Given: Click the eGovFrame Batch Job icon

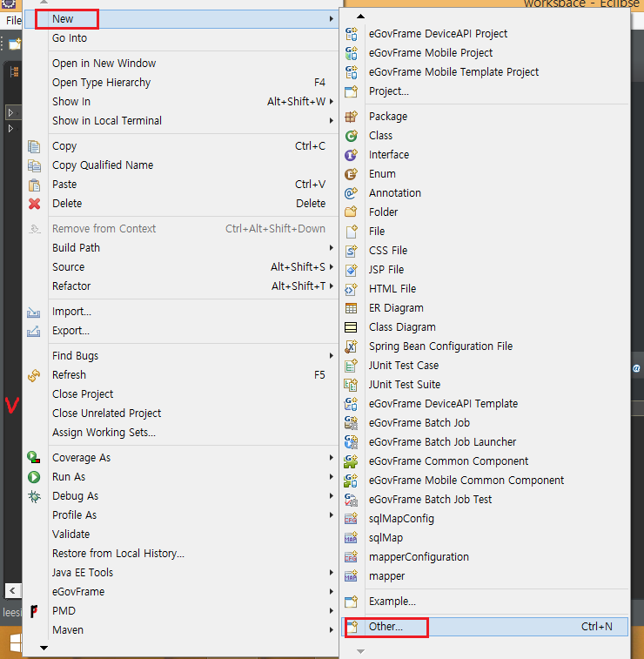Looking at the screenshot, I should click(x=352, y=423).
